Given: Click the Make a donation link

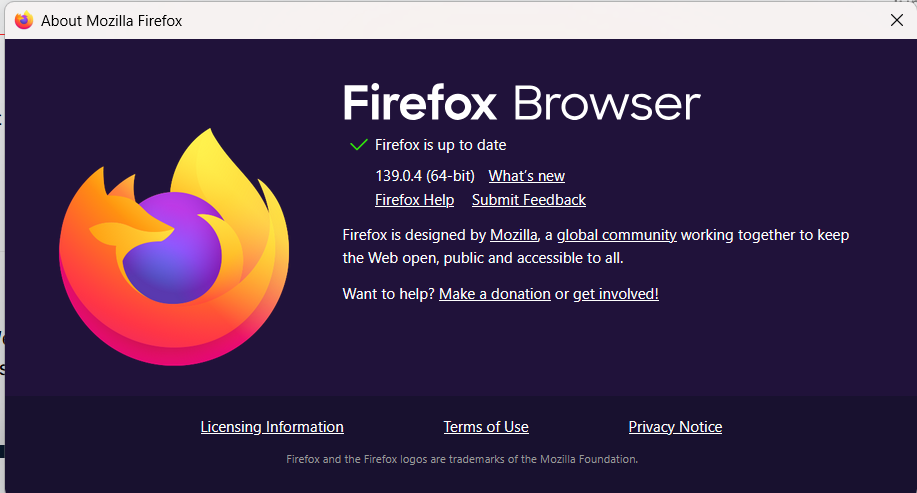Looking at the screenshot, I should point(495,294).
